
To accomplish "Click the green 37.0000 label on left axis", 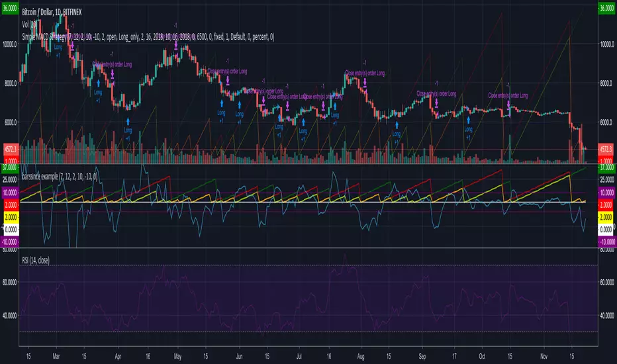I will 10,168.
